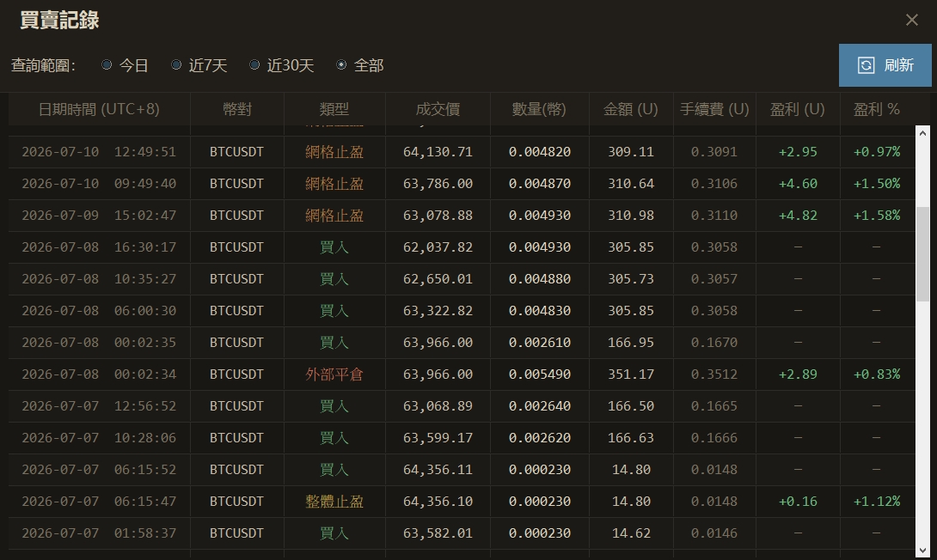Click the amount 166.95

click(631, 343)
